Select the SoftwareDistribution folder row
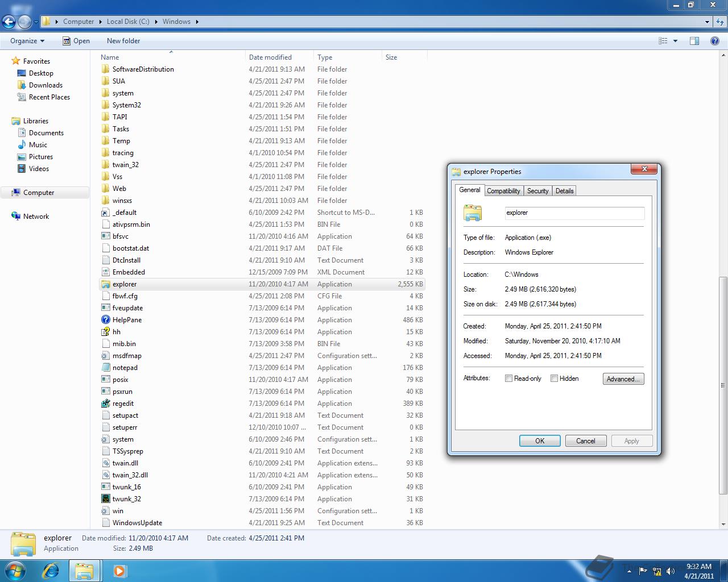Screen dimensions: 728x582 pos(262,69)
